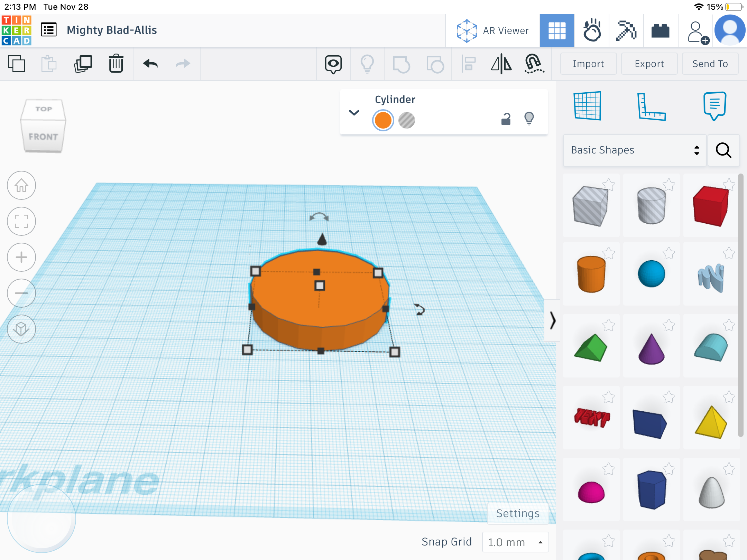Click the Export button

(x=649, y=64)
